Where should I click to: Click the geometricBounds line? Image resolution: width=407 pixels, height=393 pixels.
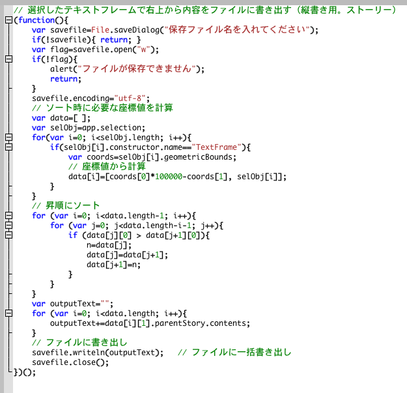pyautogui.click(x=152, y=157)
